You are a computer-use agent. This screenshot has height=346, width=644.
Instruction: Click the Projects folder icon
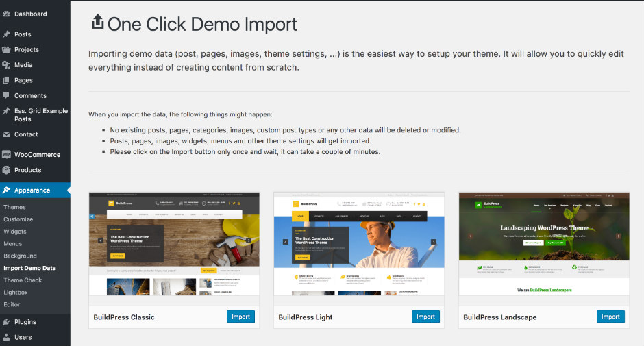pos(6,49)
